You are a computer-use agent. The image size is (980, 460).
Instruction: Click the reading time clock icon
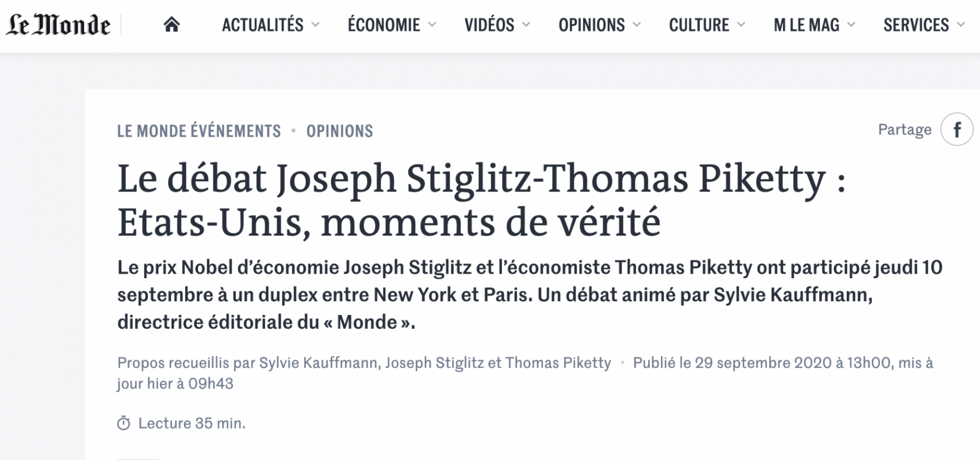click(124, 423)
